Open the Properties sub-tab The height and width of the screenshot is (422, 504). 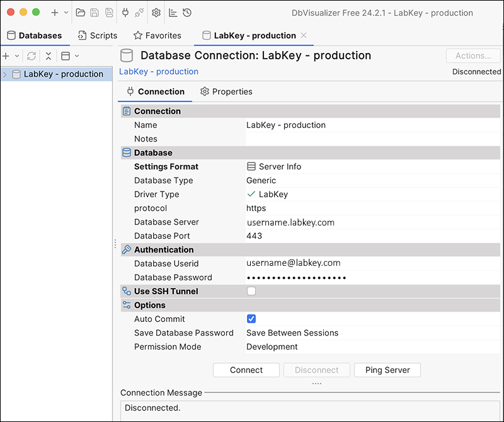[x=226, y=91]
